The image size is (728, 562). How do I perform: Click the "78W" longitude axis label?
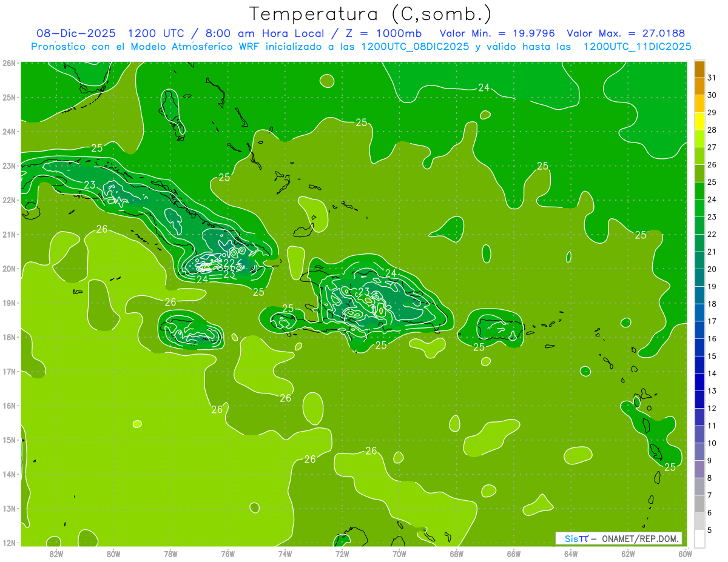(x=170, y=554)
